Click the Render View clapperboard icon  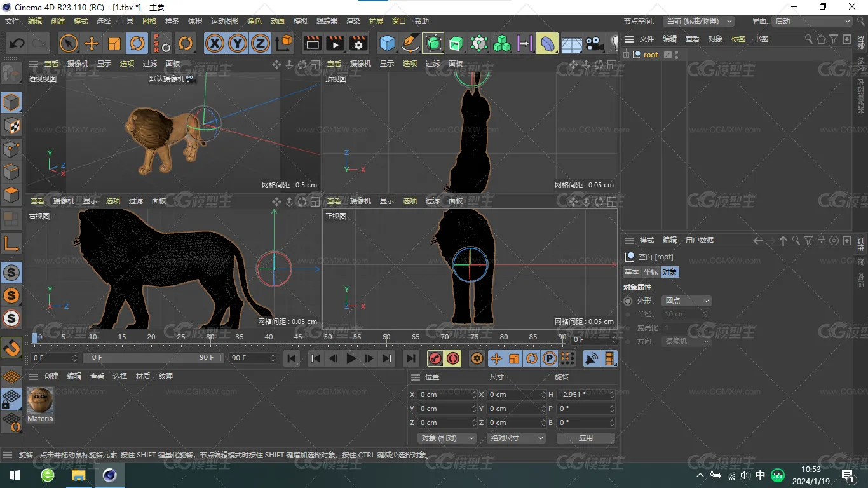[x=313, y=43]
